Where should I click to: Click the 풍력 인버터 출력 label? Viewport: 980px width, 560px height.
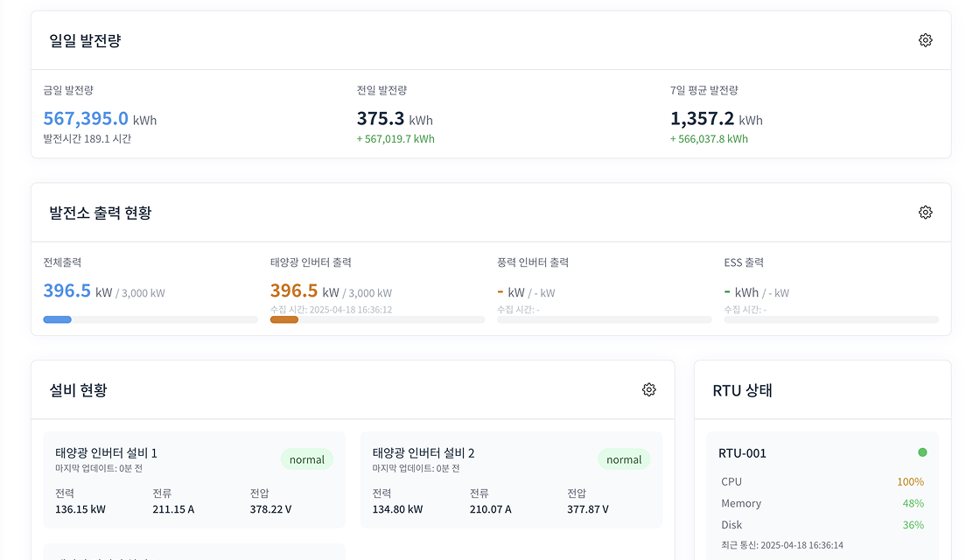[533, 262]
